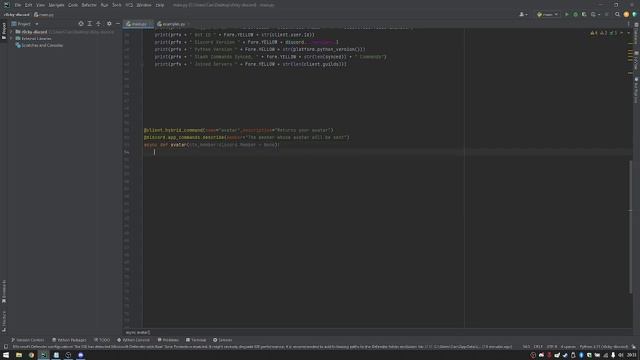This screenshot has width=640, height=360.
Task: Click the breadcrumb 'async avatar()' below editor
Action: click(138, 333)
